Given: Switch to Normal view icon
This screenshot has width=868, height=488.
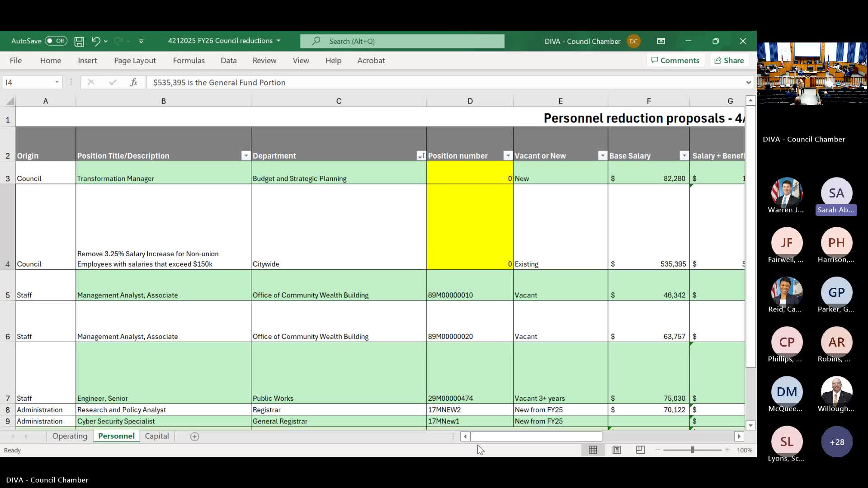Looking at the screenshot, I should (593, 450).
